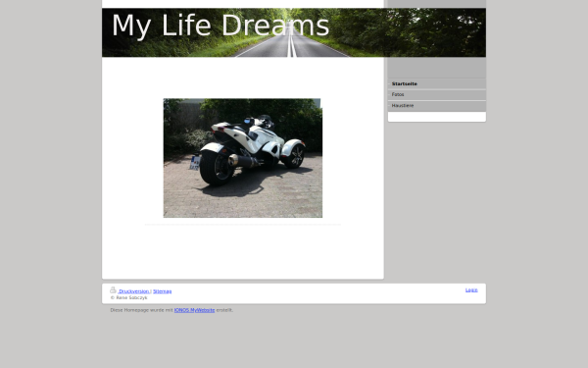Click the printer icon in the footer
Image resolution: width=588 pixels, height=368 pixels.
(113, 289)
